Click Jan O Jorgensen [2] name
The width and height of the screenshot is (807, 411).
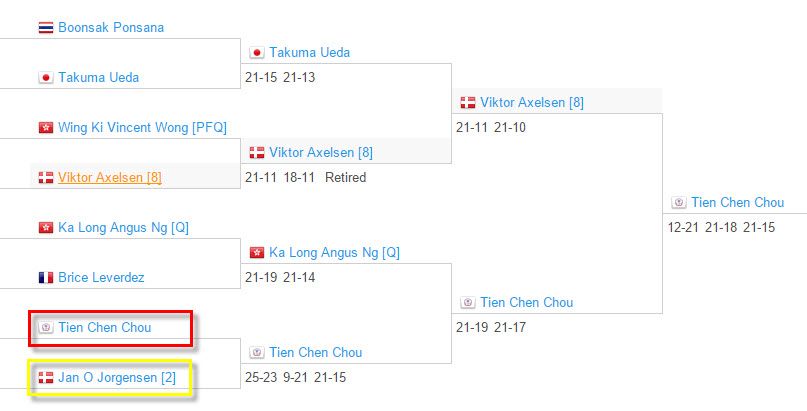pyautogui.click(x=117, y=378)
